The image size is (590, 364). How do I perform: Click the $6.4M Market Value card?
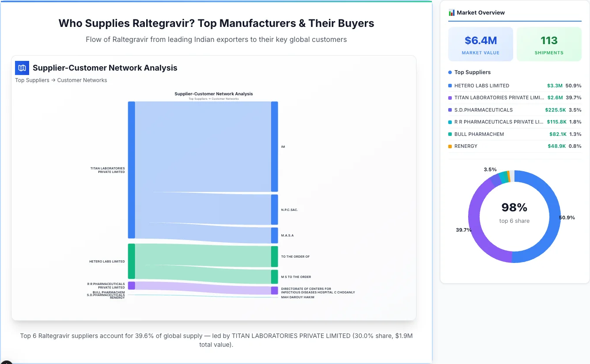pyautogui.click(x=480, y=44)
